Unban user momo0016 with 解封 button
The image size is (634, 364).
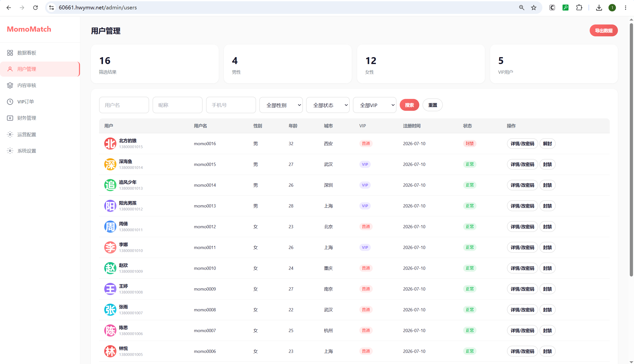[547, 143]
